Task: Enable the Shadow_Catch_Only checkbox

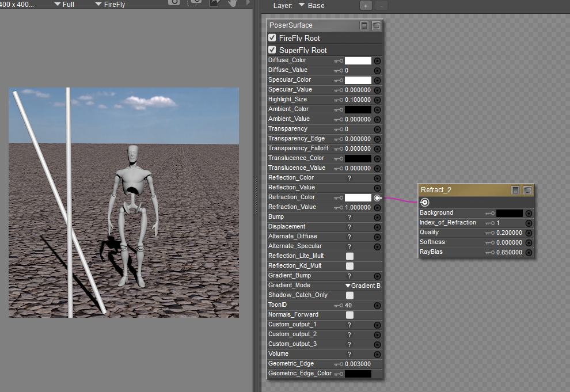Action: coord(349,295)
